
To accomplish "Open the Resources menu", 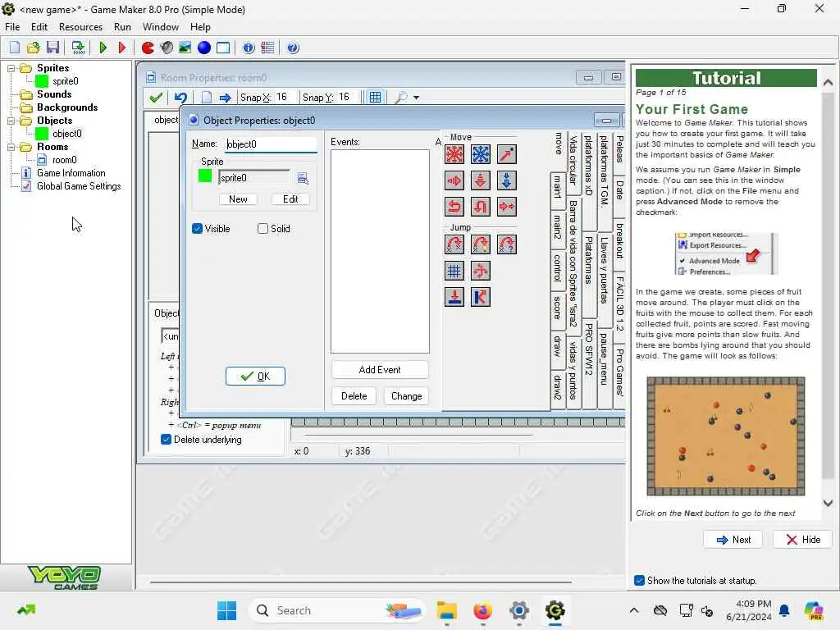I will coord(80,27).
